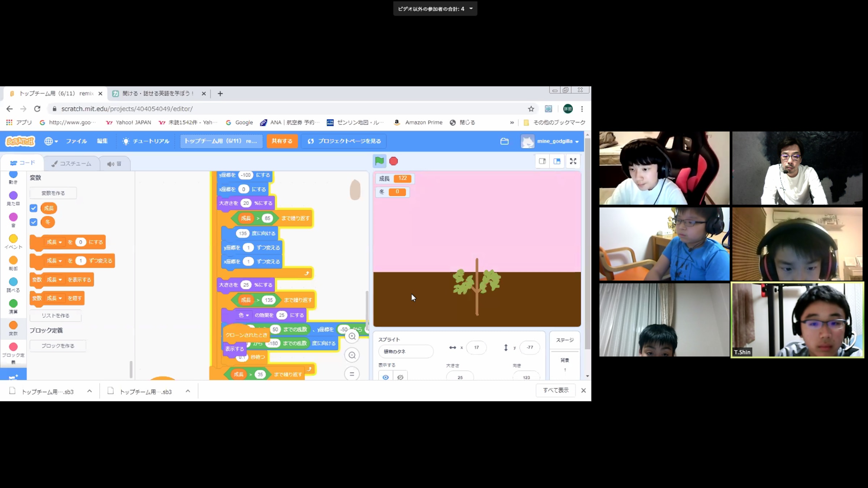The width and height of the screenshot is (868, 488).
Task: Click the 変数を作る button
Action: (x=53, y=193)
